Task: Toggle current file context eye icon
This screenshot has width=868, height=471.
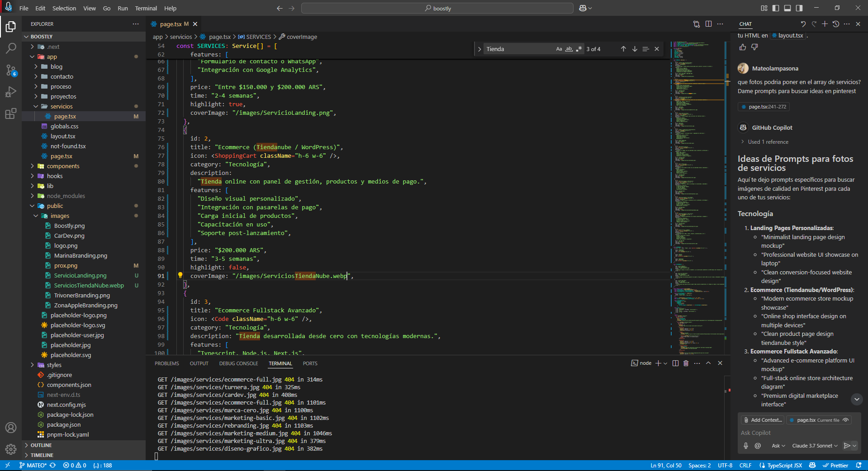Action: pyautogui.click(x=845, y=420)
